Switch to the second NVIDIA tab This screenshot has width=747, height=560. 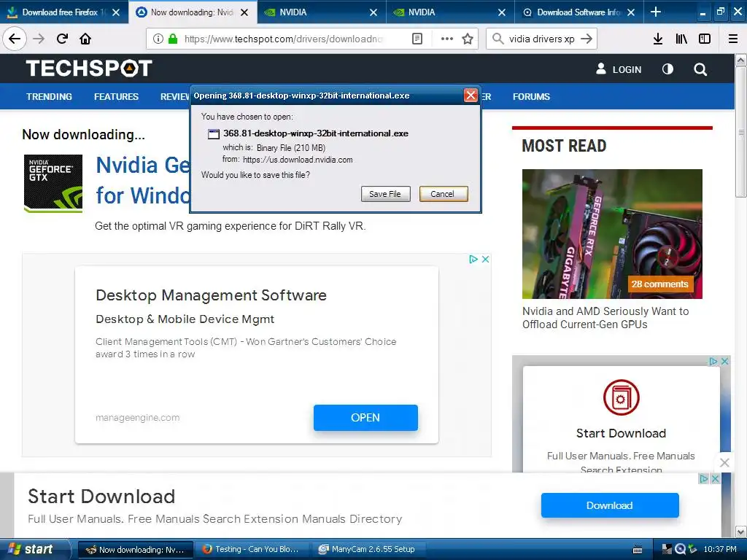click(x=450, y=12)
